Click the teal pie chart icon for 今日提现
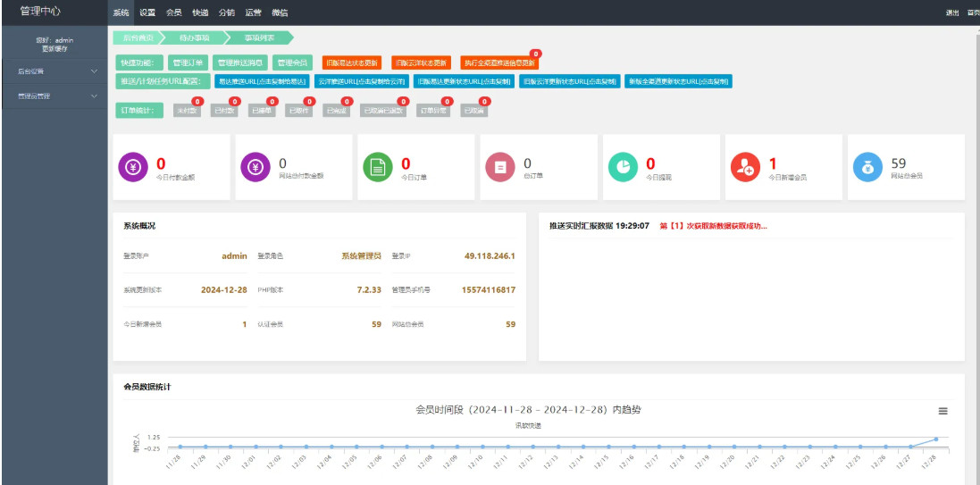 tap(623, 167)
